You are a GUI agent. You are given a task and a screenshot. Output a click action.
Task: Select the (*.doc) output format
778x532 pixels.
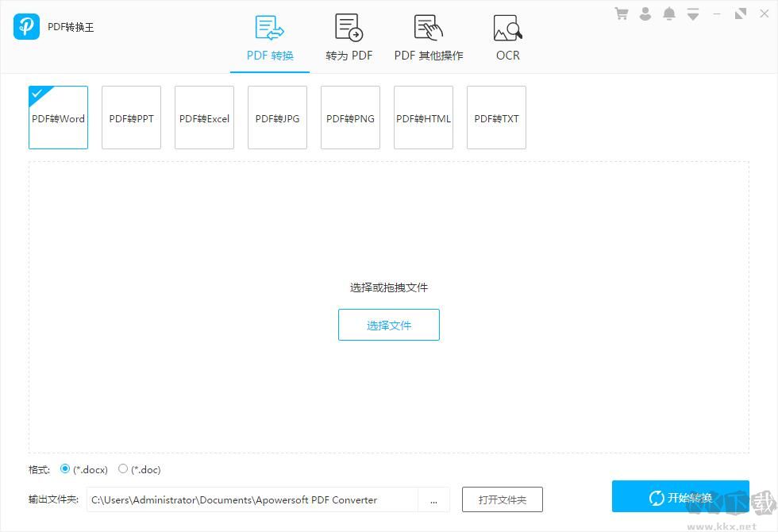click(123, 469)
